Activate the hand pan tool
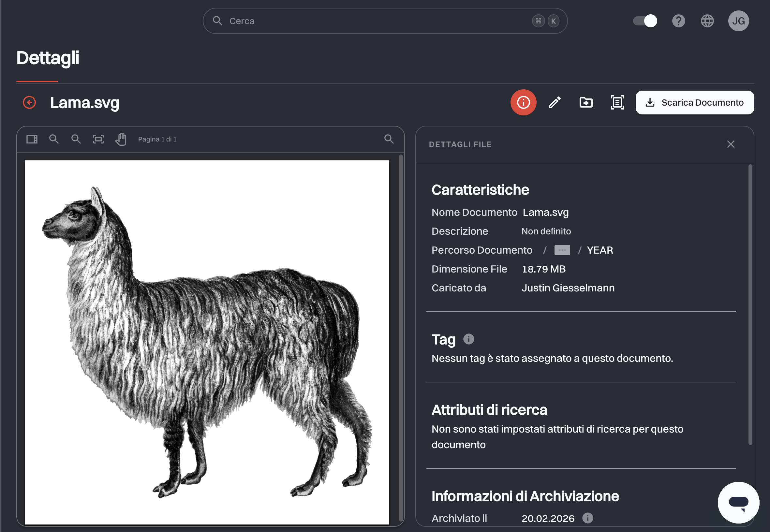 121,139
